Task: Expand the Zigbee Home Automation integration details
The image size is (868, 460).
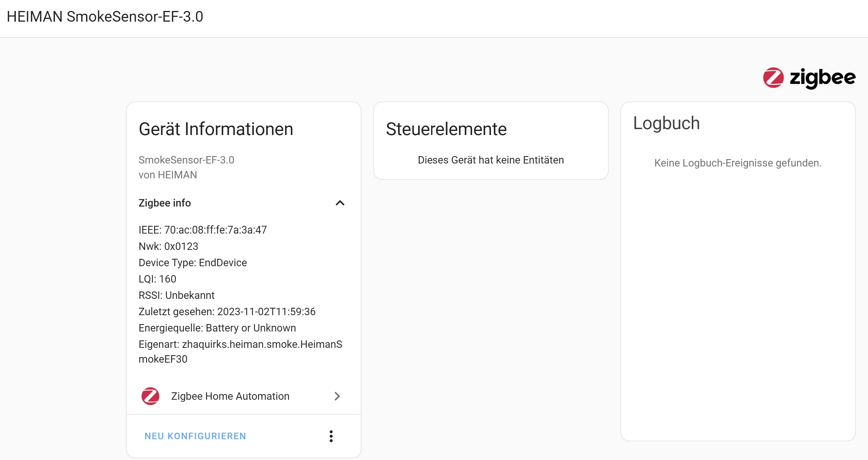Action: pos(230,396)
